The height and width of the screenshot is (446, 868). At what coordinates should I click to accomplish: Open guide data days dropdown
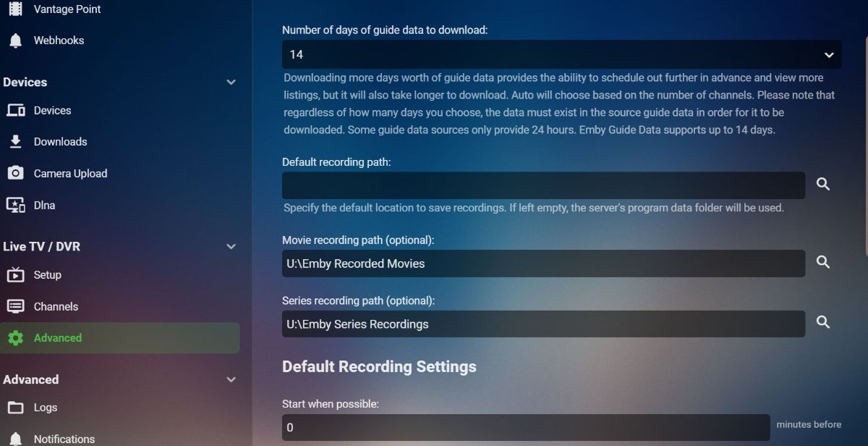coord(561,54)
